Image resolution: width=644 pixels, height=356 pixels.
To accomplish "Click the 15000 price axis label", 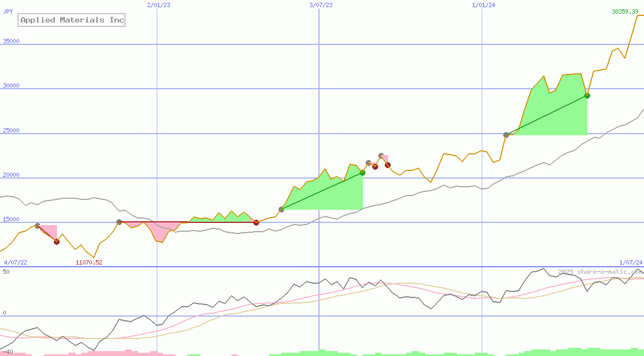I will pos(11,219).
